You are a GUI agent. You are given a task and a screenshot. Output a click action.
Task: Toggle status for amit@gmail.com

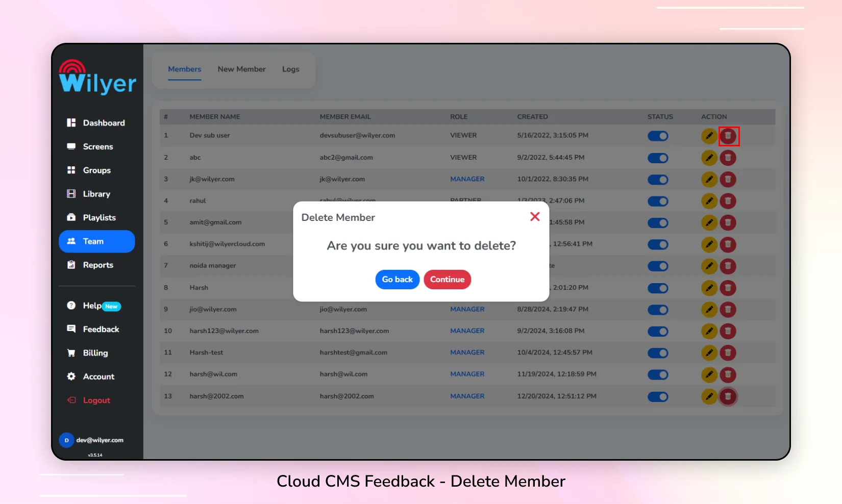658,223
